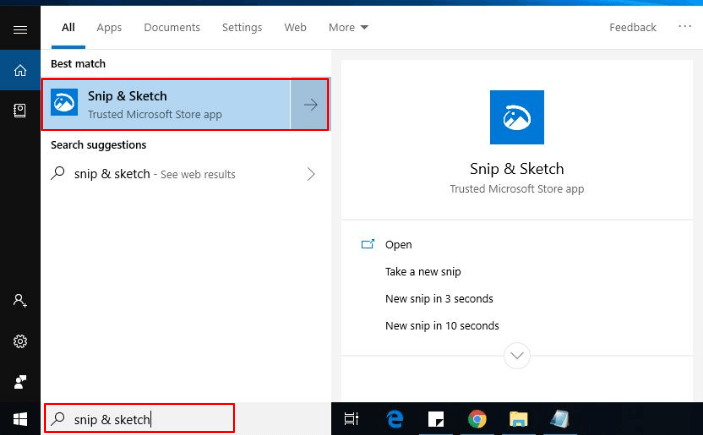Click the Task View taskbar button
Viewport: 703px width, 435px height.
pyautogui.click(x=351, y=419)
